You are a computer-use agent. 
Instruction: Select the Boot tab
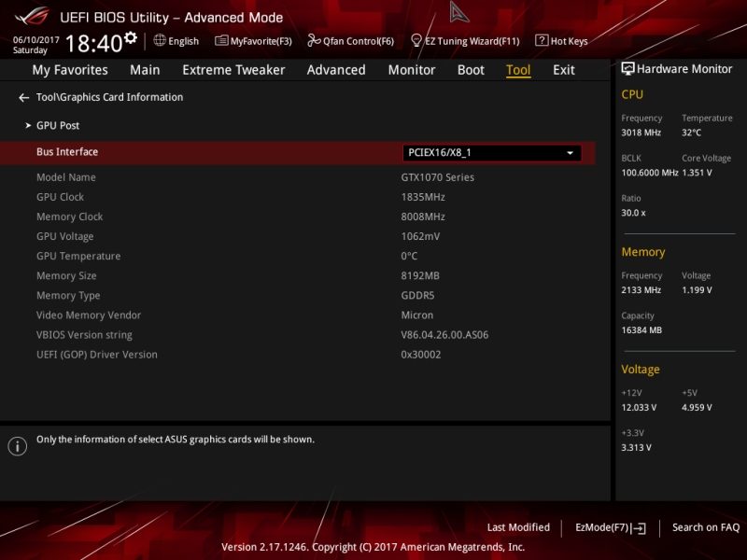(471, 70)
